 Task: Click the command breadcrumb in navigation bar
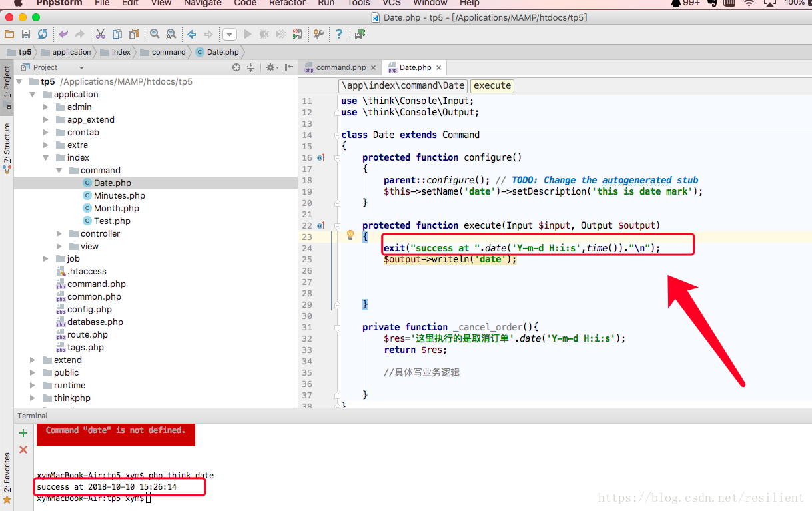point(163,52)
